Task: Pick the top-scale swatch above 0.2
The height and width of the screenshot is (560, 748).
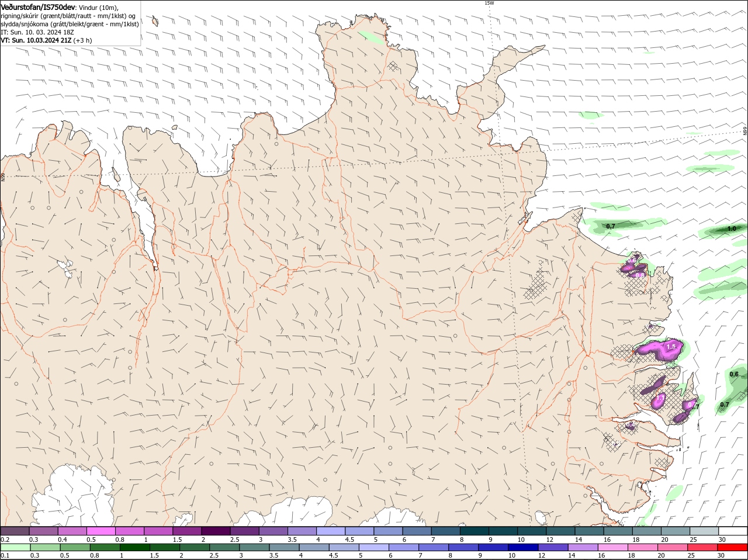Action: [x=15, y=531]
